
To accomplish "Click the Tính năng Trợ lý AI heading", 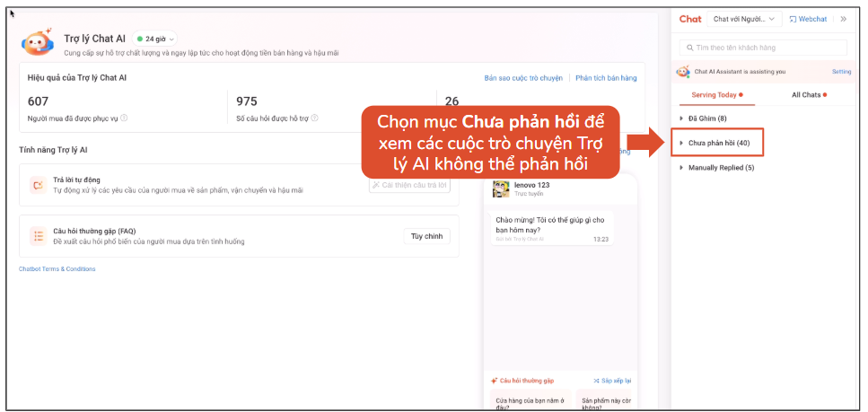I will (x=53, y=150).
